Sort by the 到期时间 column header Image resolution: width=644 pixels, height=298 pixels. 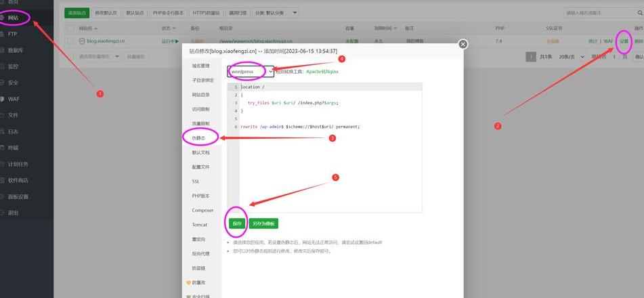pyautogui.click(x=385, y=28)
